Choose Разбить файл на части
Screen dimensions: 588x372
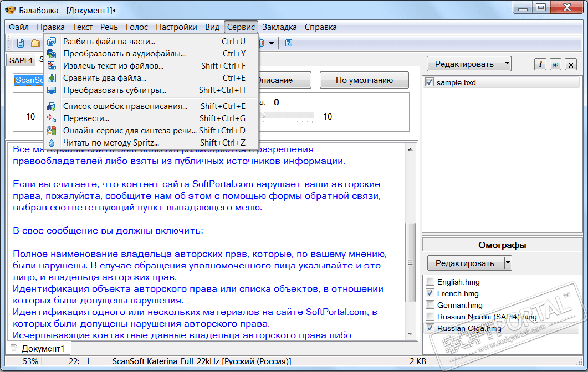point(151,42)
